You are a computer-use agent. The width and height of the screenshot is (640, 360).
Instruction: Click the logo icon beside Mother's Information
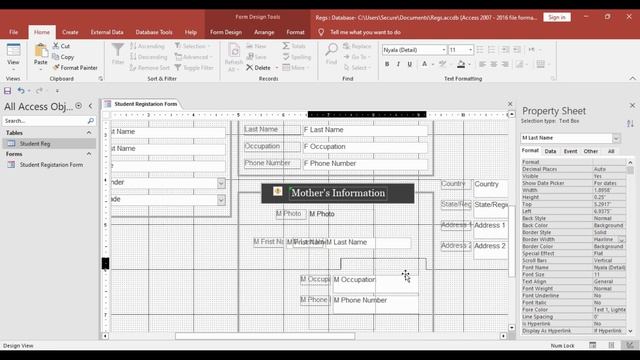tap(278, 191)
